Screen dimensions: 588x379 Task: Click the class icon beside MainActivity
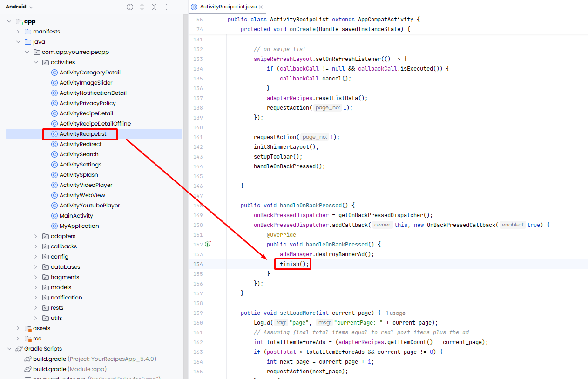click(x=54, y=216)
